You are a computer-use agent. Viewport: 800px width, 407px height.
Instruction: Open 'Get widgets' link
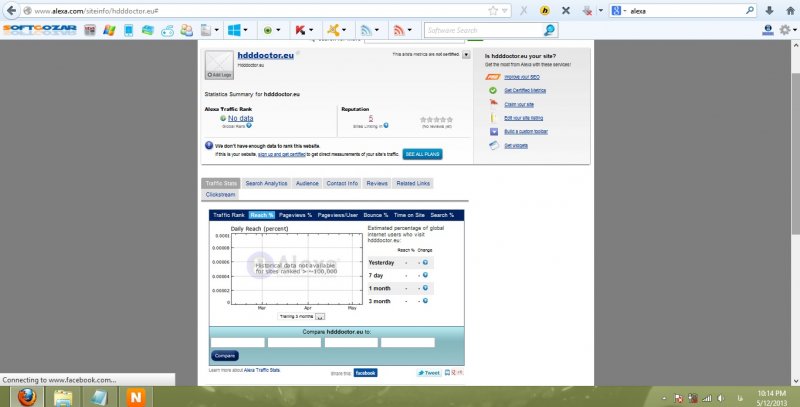pyautogui.click(x=516, y=146)
